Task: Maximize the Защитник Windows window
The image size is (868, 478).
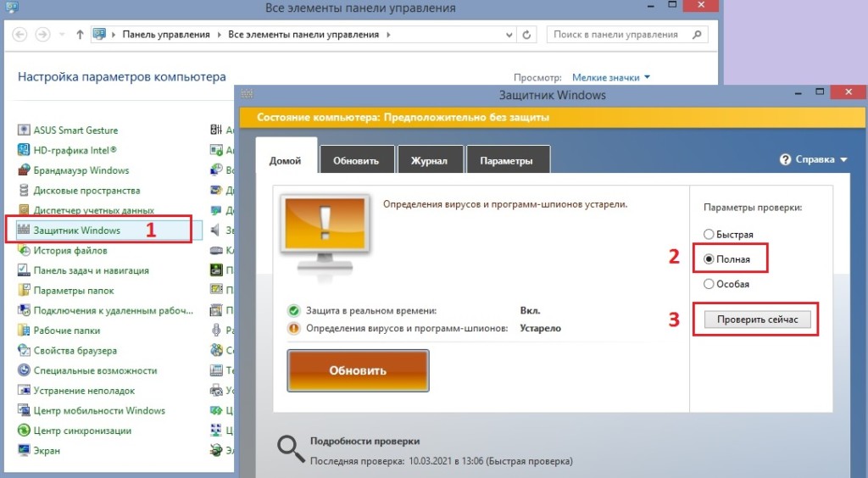Action: [821, 92]
